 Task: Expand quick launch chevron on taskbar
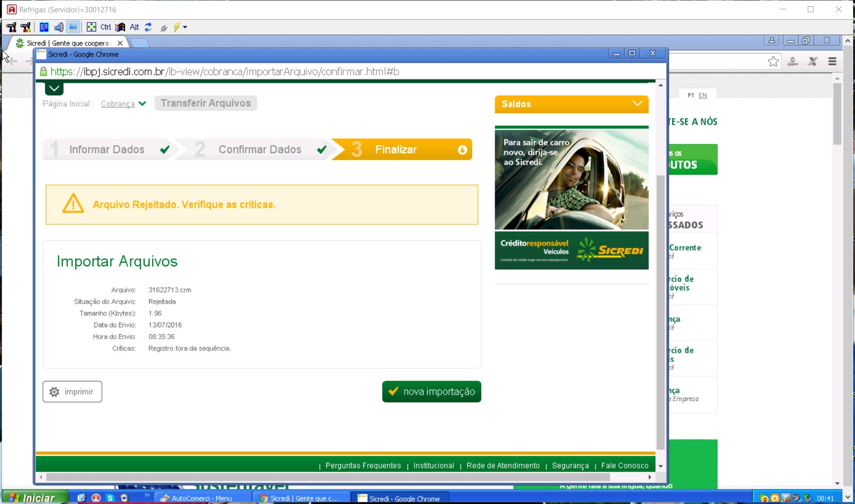(147, 496)
